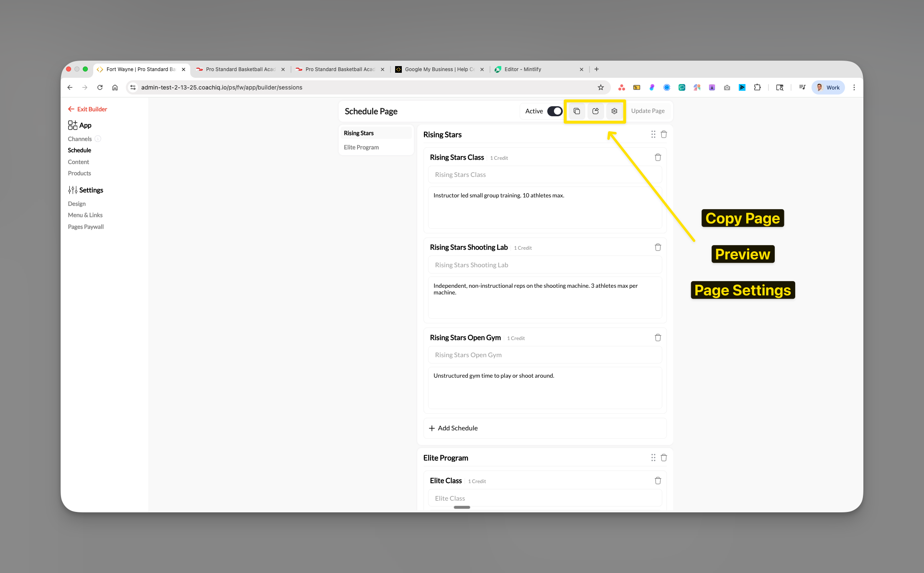This screenshot has height=573, width=924.
Task: Open the browser Extensions puzzle icon
Action: point(757,87)
